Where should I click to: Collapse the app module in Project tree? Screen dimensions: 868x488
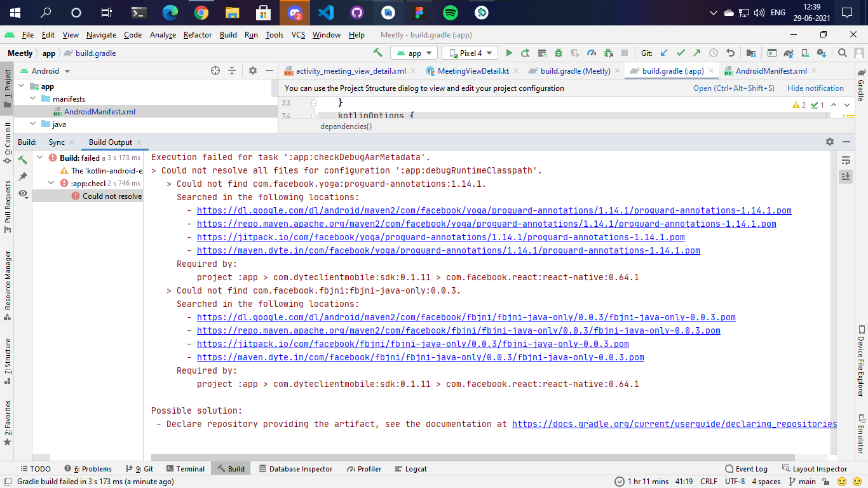coord(22,86)
